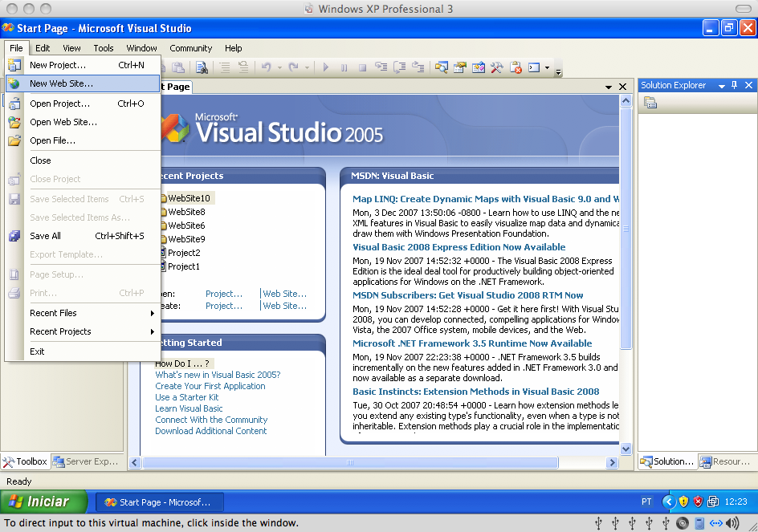Open Solution Explorer from toolbar icon

[441, 67]
